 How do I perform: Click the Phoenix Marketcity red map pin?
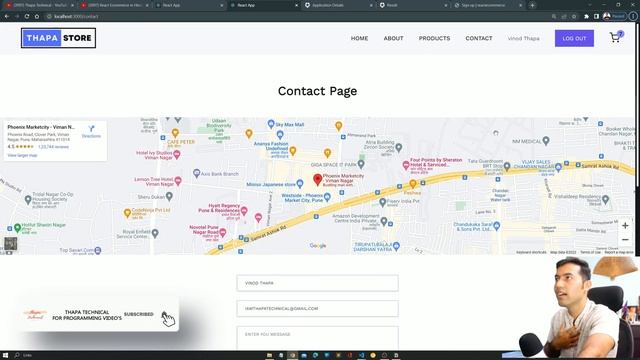pyautogui.click(x=318, y=179)
